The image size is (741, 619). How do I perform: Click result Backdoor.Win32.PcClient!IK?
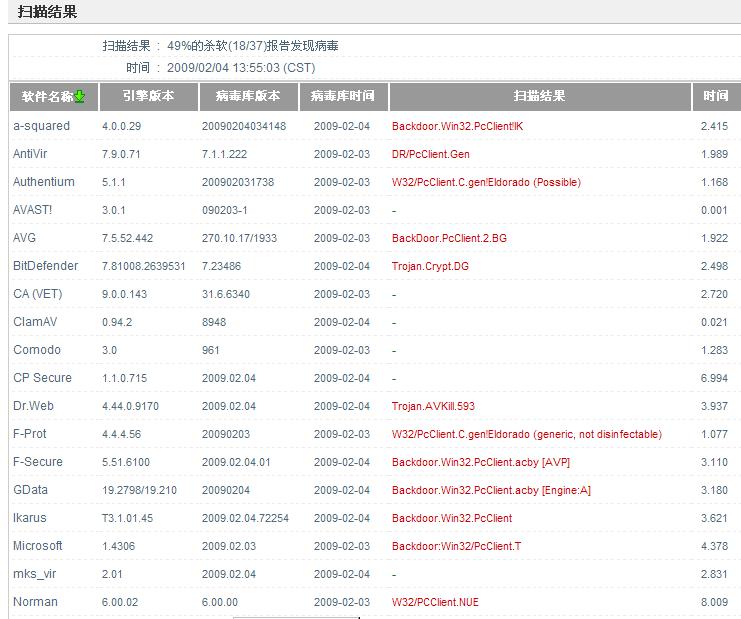[457, 126]
